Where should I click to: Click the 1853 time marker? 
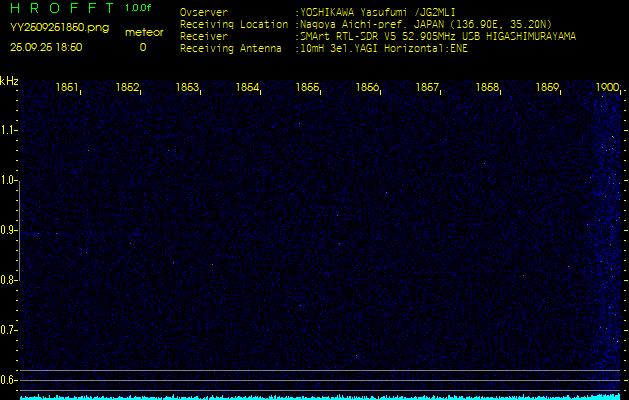click(187, 87)
